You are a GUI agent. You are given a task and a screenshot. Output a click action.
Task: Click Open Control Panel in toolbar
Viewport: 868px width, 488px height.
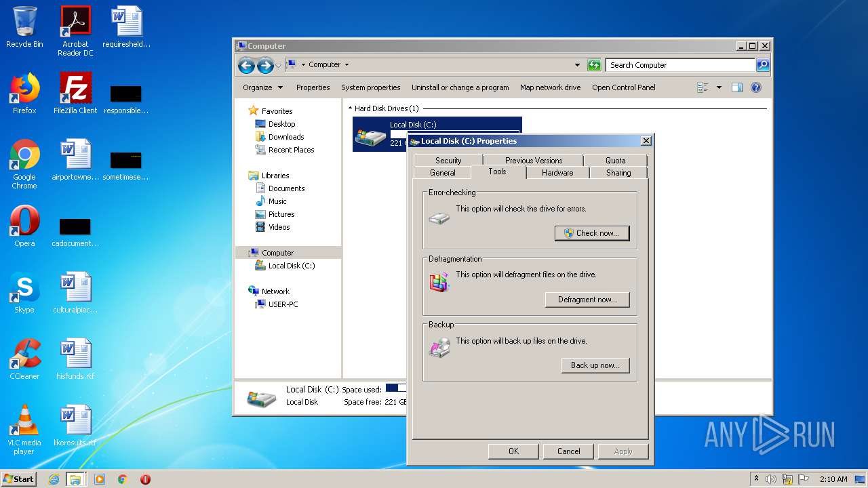point(624,87)
